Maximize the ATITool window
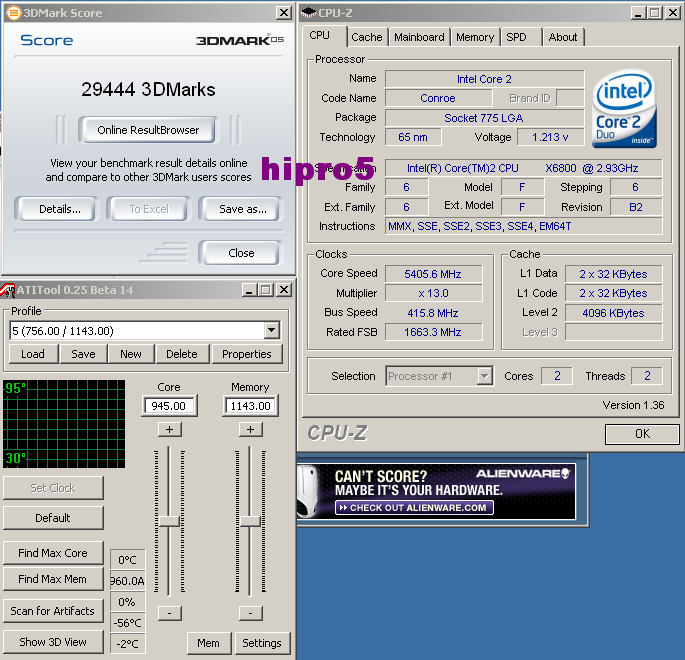685x660 pixels. [266, 290]
